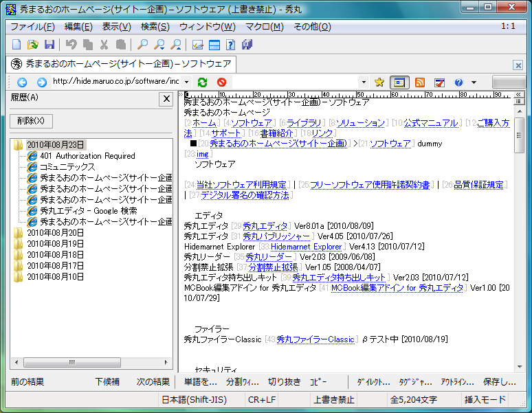532x413 pixels.
Task: Click the URL address input field
Action: tap(115, 82)
